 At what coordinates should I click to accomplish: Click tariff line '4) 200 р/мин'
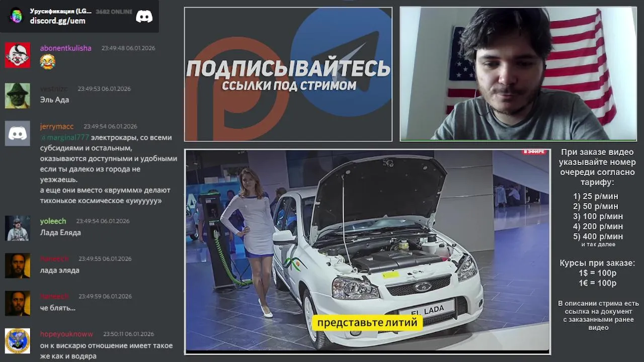point(598,226)
